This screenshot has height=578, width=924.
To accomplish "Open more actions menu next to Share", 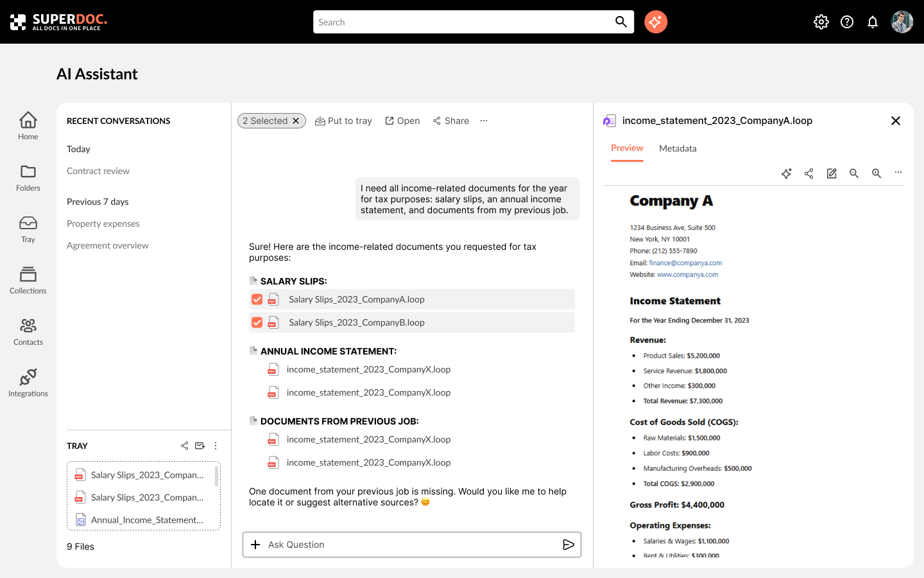I will (x=484, y=121).
